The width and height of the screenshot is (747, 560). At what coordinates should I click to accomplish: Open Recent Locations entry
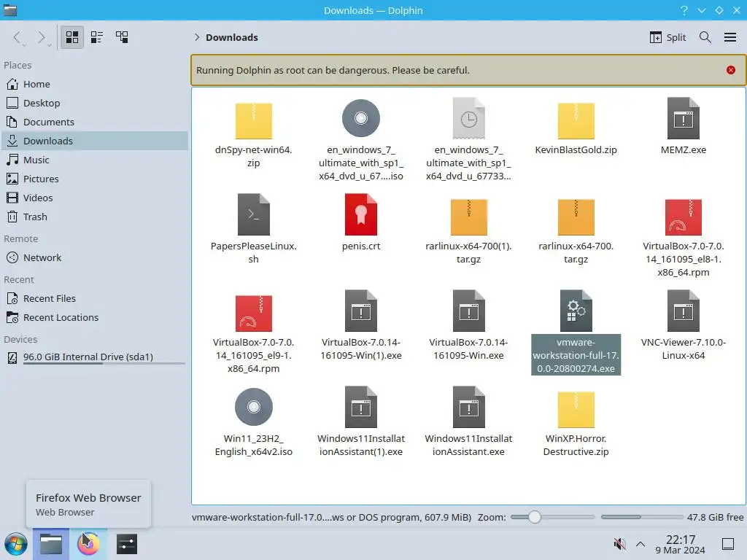[x=94, y=318]
